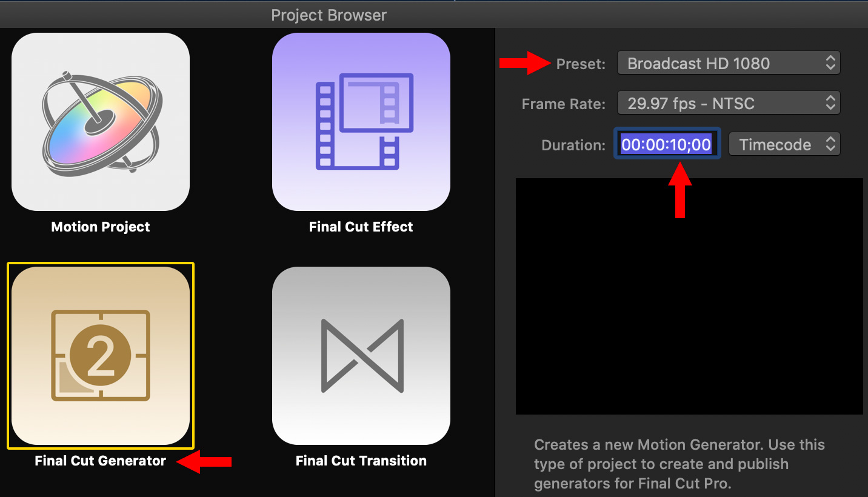
Task: Click the Frame Rate dropdown stepper arrows
Action: pos(830,103)
